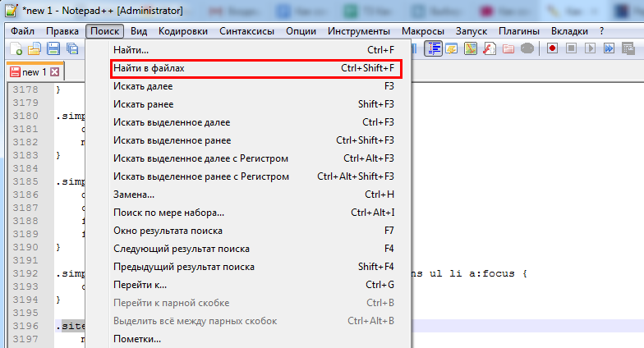Choose Найти в файлах menu entry
Image resolution: width=644 pixels, height=348 pixels.
(x=248, y=68)
